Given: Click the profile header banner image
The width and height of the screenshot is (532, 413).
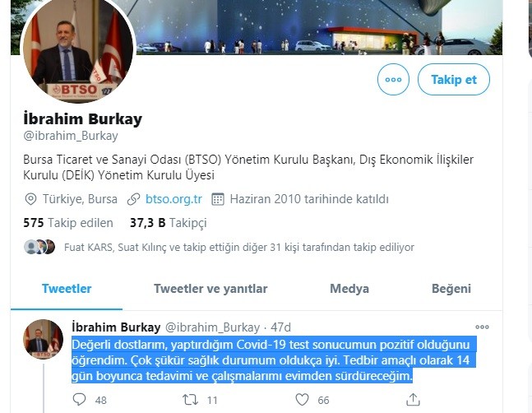Looking at the screenshot, I should click(319, 27).
